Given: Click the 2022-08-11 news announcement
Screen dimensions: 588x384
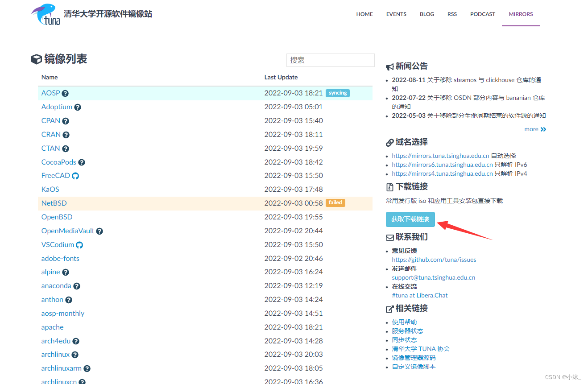Looking at the screenshot, I should click(x=466, y=84).
